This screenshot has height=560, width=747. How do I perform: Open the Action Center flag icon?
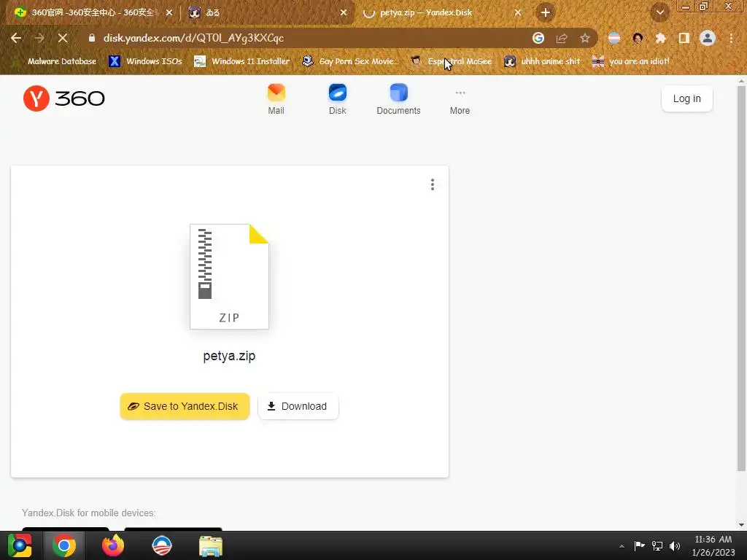(639, 545)
